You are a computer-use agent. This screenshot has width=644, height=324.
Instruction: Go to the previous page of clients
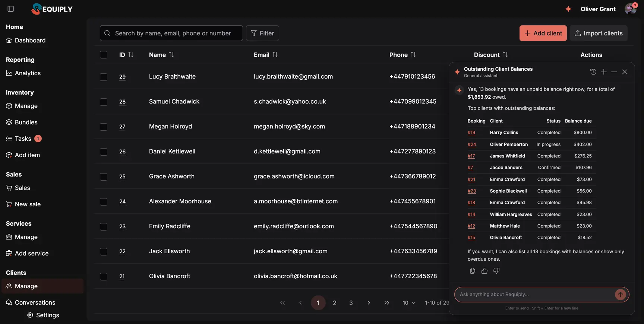click(x=300, y=303)
